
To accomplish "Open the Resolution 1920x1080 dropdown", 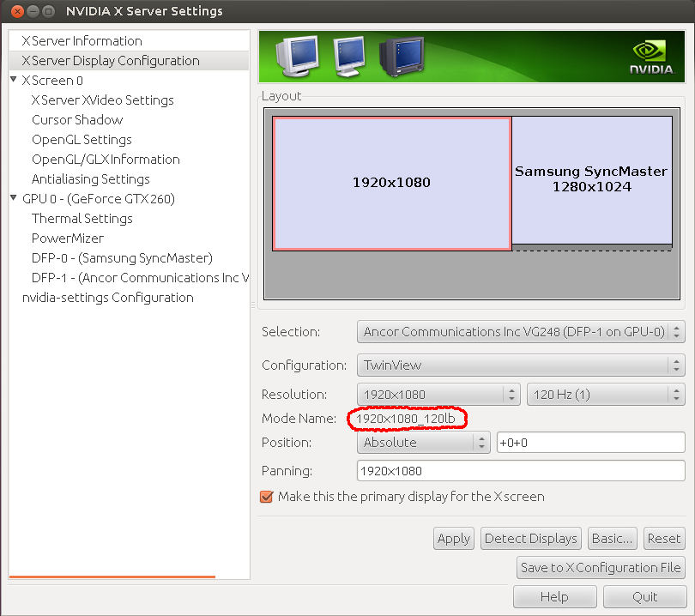I will (438, 395).
